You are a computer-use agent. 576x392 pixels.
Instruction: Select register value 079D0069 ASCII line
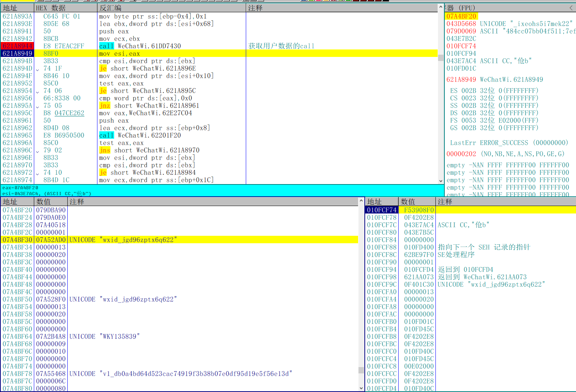tap(511, 31)
